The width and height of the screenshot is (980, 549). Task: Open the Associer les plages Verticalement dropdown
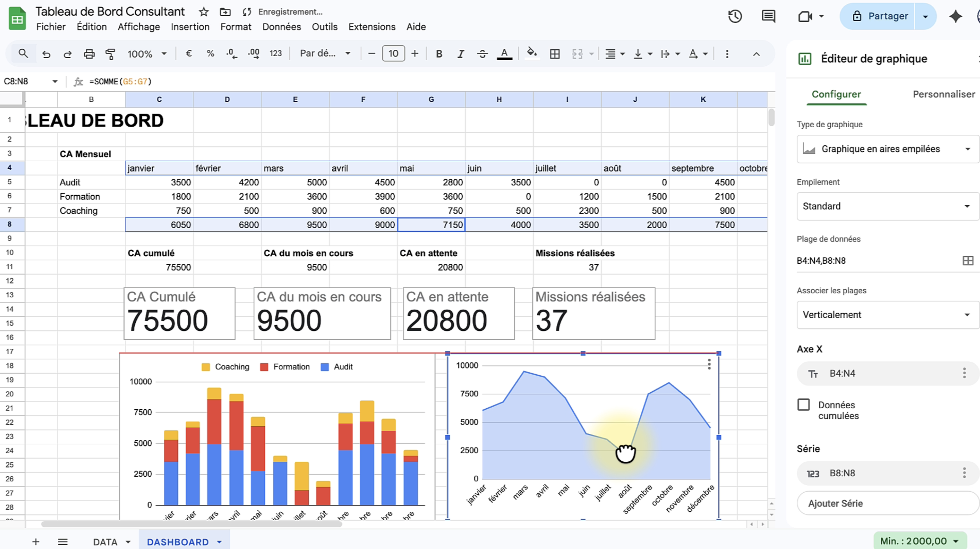tap(887, 315)
